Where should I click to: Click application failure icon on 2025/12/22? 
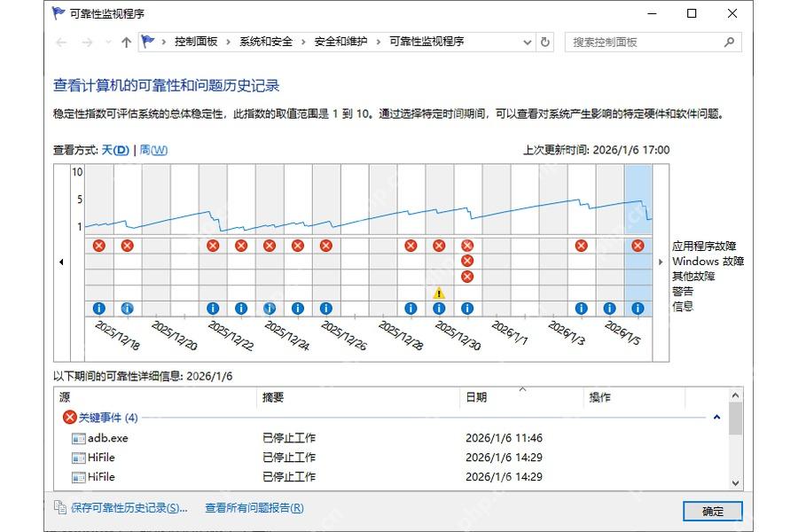pos(213,246)
